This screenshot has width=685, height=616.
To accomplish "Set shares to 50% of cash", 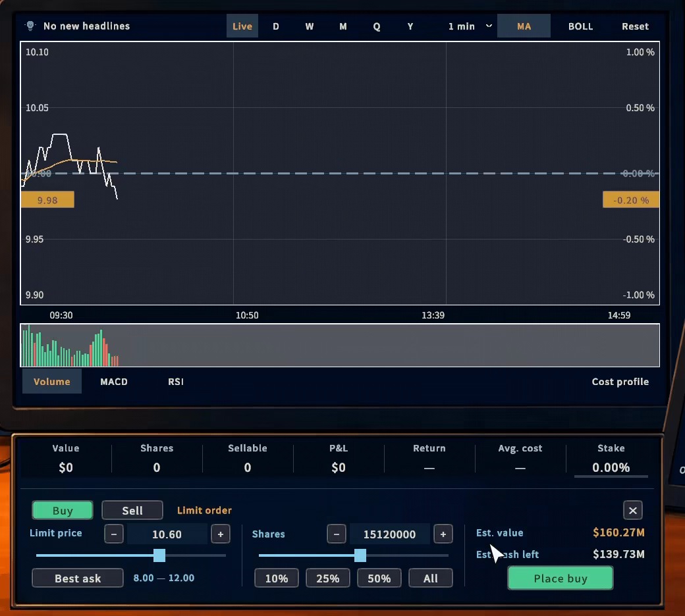I will click(x=379, y=578).
